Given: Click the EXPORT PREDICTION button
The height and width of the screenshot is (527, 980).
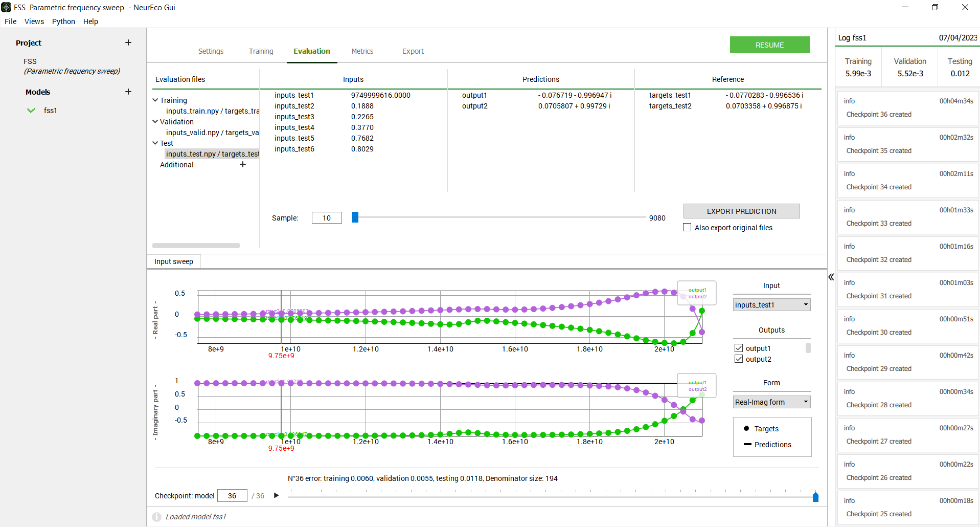Looking at the screenshot, I should [x=741, y=211].
